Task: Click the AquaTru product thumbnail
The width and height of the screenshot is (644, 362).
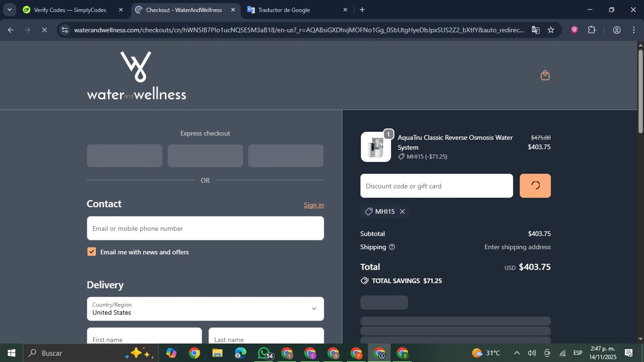Action: [x=376, y=147]
